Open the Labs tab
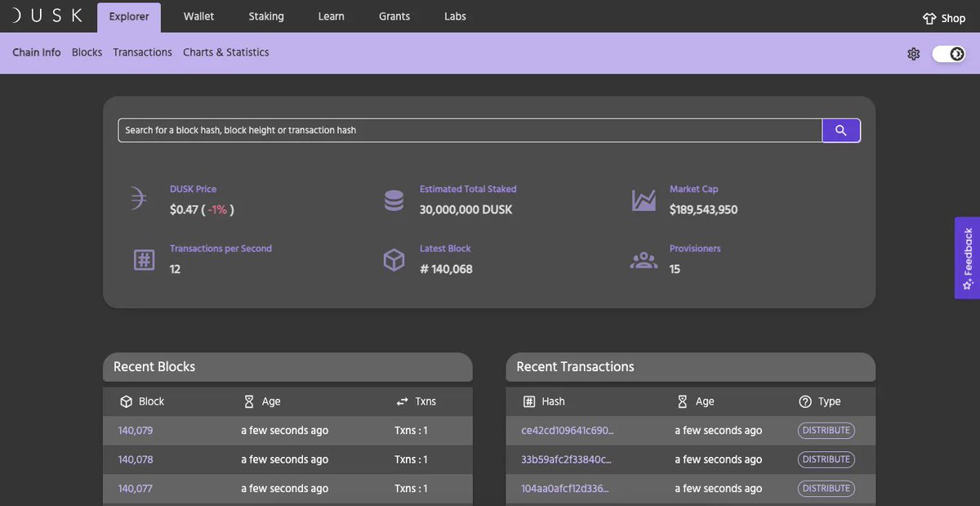This screenshot has height=506, width=980. (455, 16)
